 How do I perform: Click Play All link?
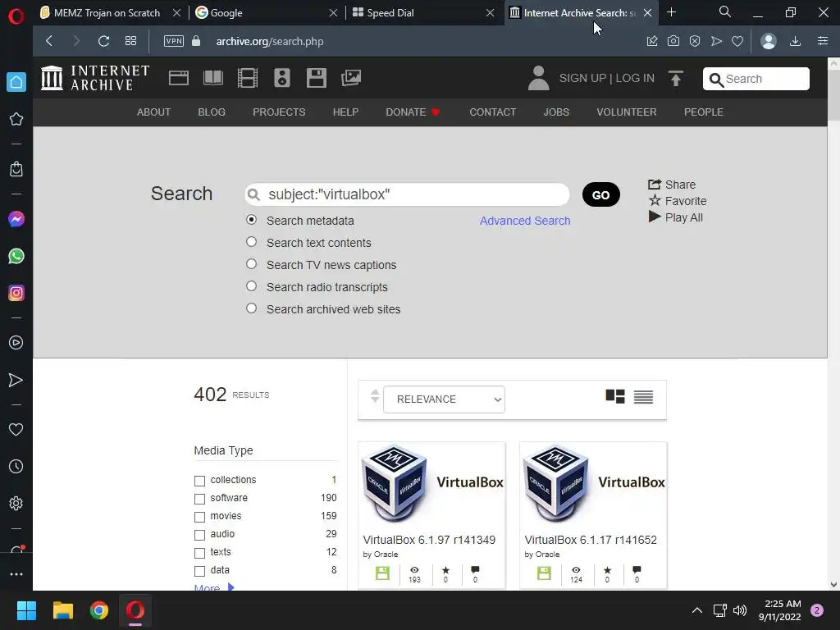[x=676, y=217]
